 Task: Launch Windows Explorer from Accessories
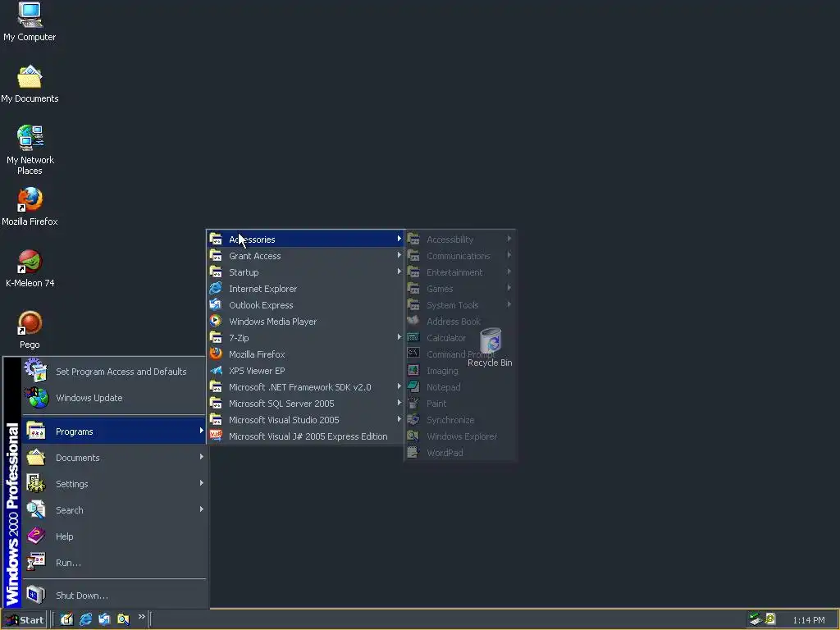coord(459,436)
